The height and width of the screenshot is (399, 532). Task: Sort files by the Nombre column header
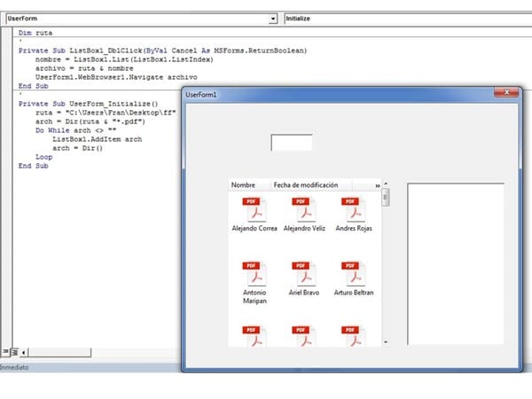point(244,185)
